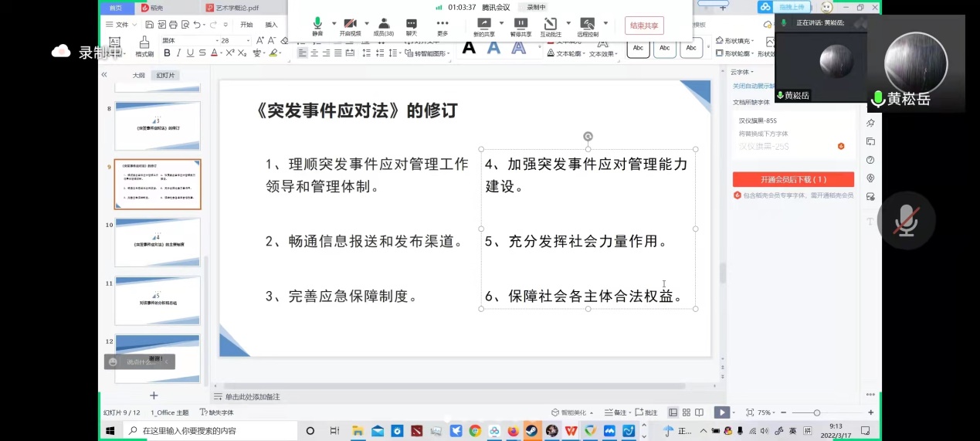Start slideshow from status bar play button
Viewport: 980px width, 441px height.
click(x=721, y=412)
